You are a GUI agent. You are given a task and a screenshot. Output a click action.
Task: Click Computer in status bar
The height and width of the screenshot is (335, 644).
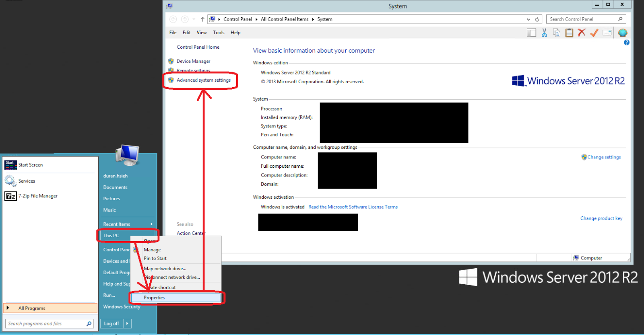click(588, 258)
